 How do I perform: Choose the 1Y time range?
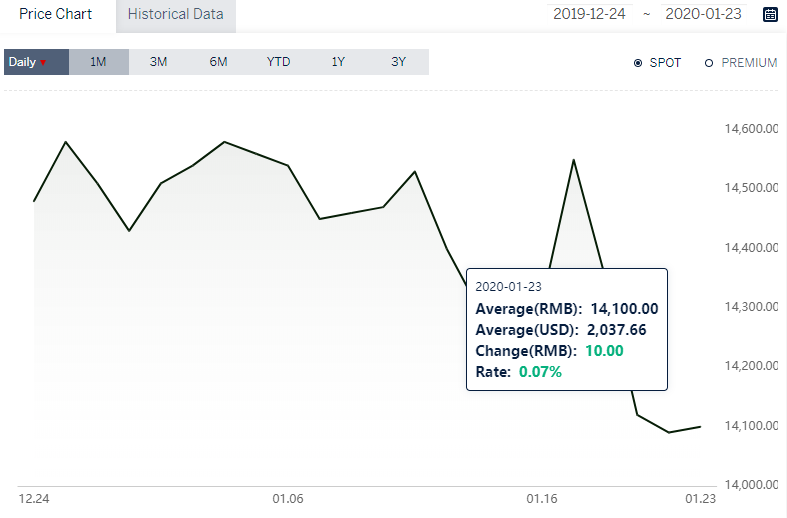click(338, 62)
